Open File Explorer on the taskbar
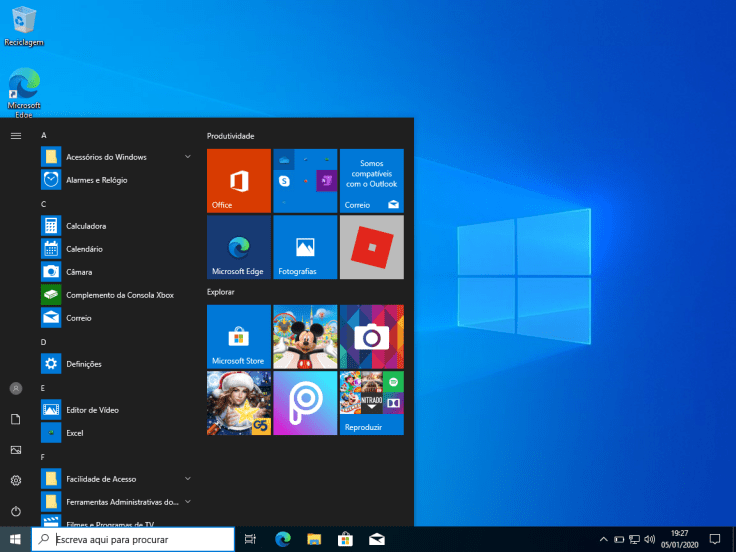Image resolution: width=736 pixels, height=552 pixels. 313,539
